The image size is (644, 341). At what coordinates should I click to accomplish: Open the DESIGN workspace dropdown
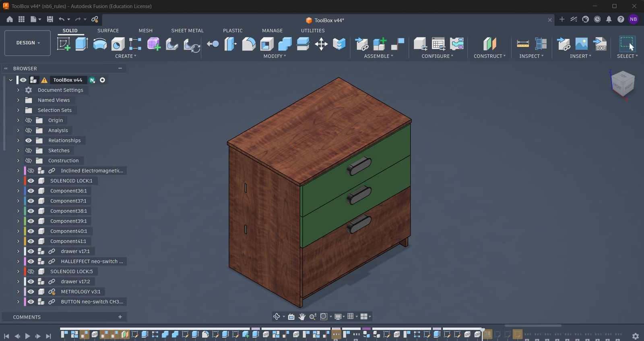coord(28,43)
